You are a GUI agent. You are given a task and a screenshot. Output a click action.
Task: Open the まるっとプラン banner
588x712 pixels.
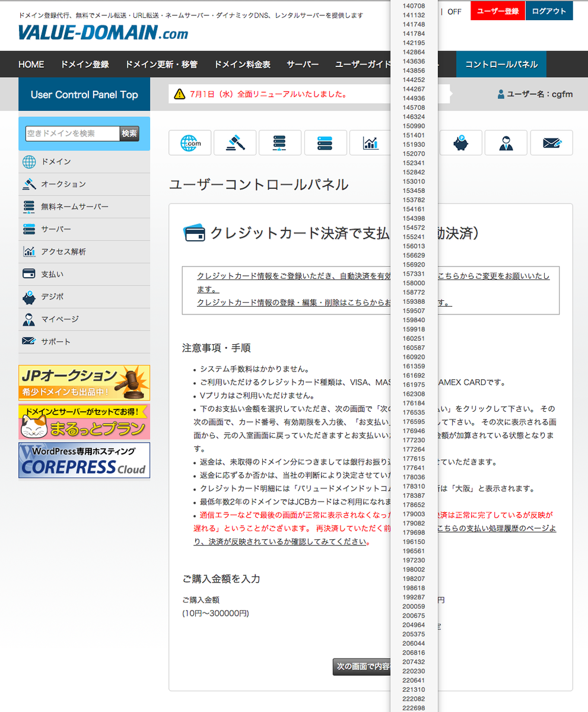coord(84,421)
